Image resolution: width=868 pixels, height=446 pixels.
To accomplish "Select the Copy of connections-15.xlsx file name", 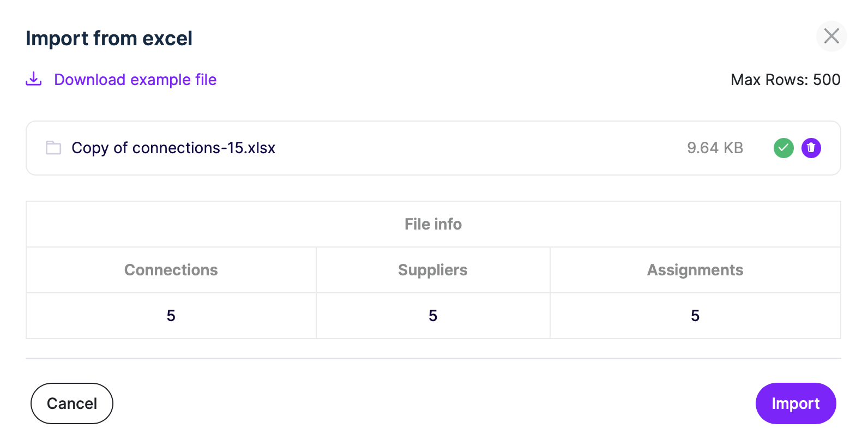I will (x=173, y=148).
